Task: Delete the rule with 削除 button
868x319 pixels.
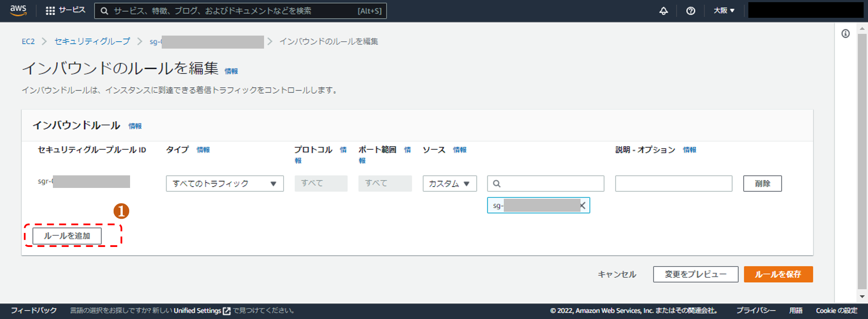Action: tap(762, 184)
